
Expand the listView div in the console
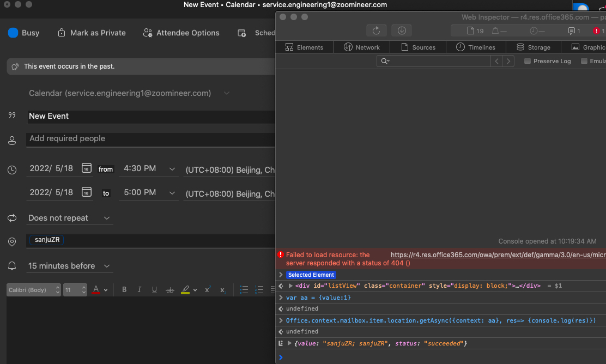[290, 286]
